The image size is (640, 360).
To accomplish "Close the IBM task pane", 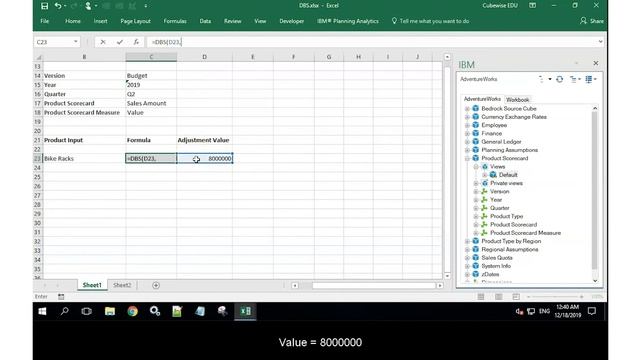I will (x=596, y=63).
